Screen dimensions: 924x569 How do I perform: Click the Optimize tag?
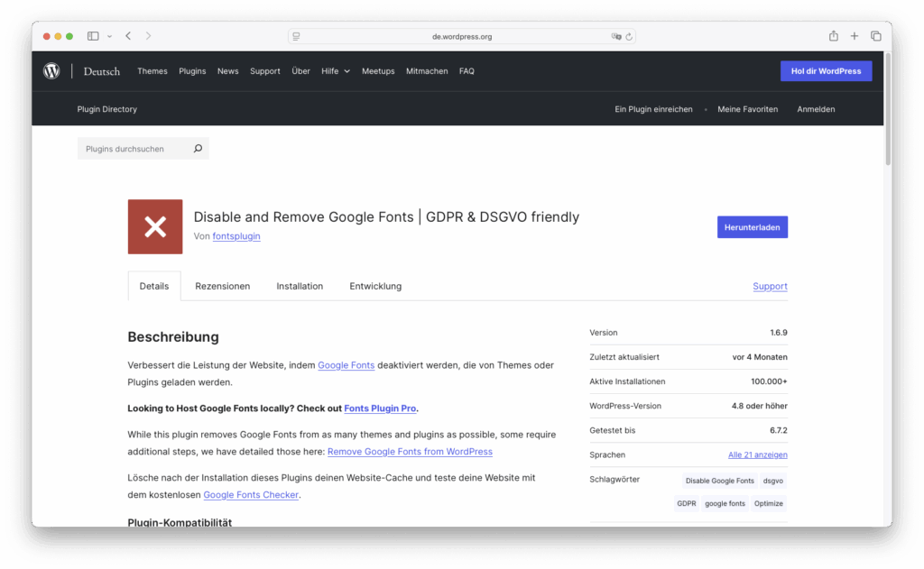click(769, 503)
